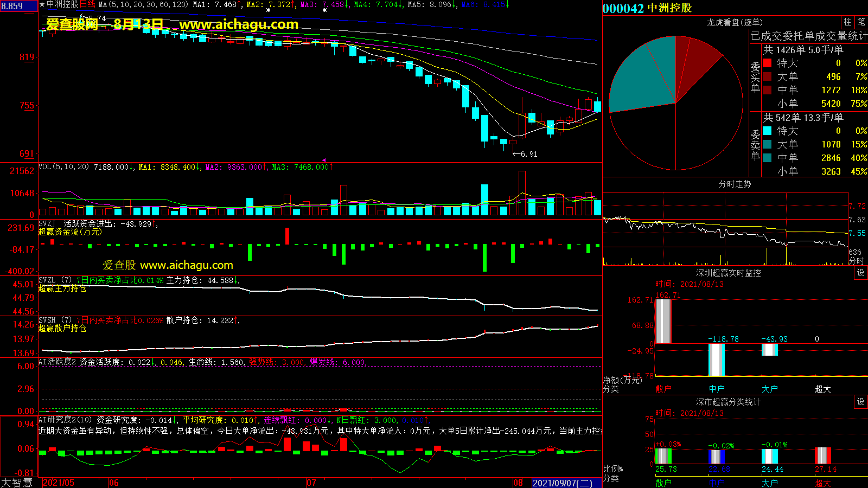Click the 大智慧 logo at bottom-left
This screenshot has height=488, width=868.
[17, 483]
